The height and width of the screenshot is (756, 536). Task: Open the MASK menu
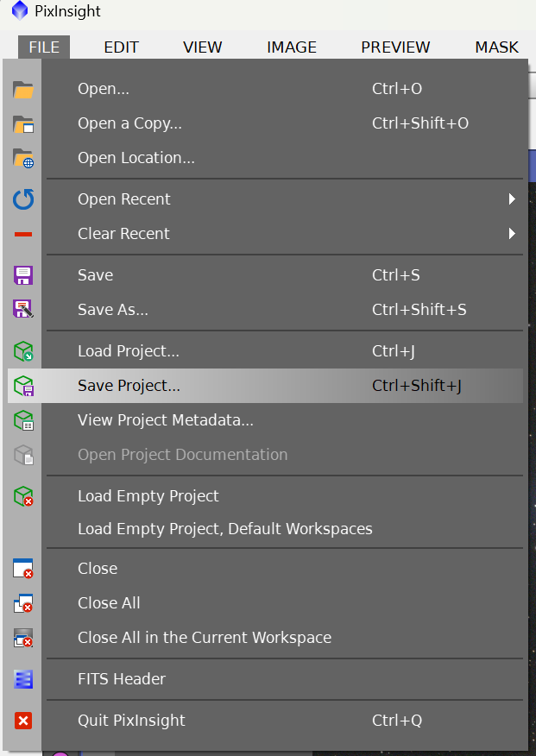(x=497, y=47)
